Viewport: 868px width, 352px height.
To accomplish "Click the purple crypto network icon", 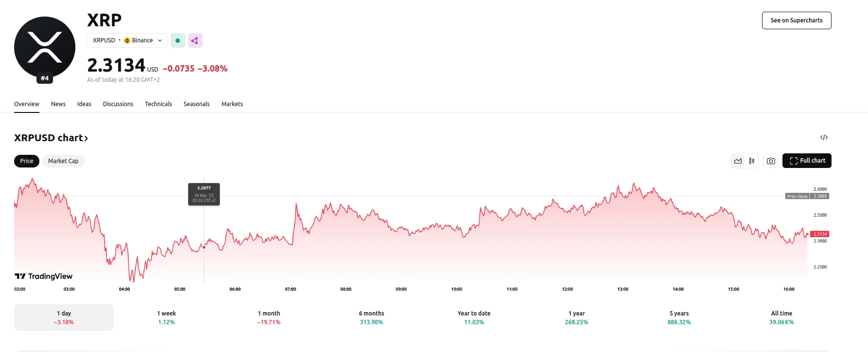I will [195, 40].
